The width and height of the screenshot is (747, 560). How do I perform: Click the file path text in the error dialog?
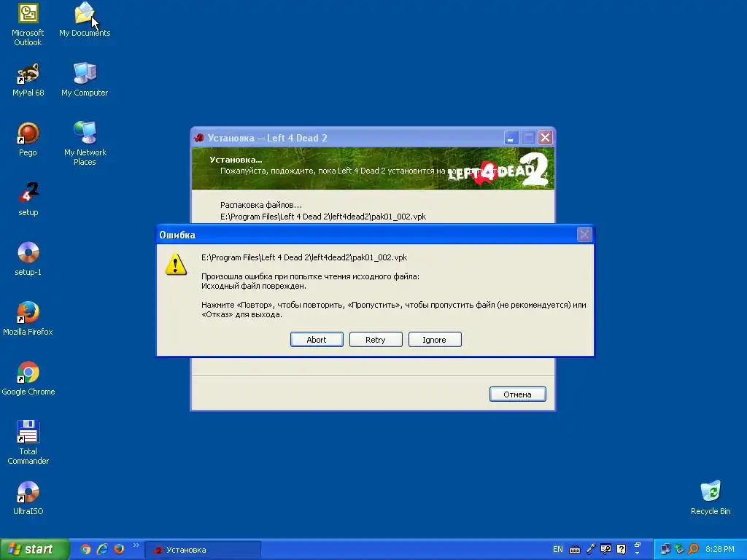pos(304,257)
